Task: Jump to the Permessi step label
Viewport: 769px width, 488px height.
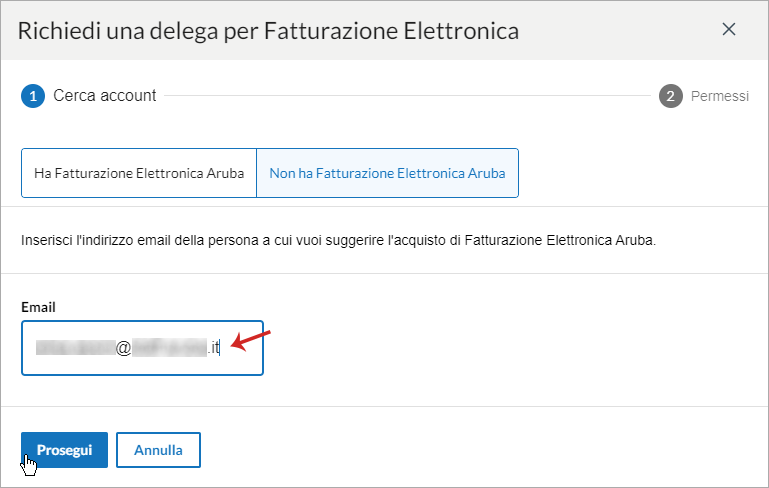Action: [x=719, y=96]
